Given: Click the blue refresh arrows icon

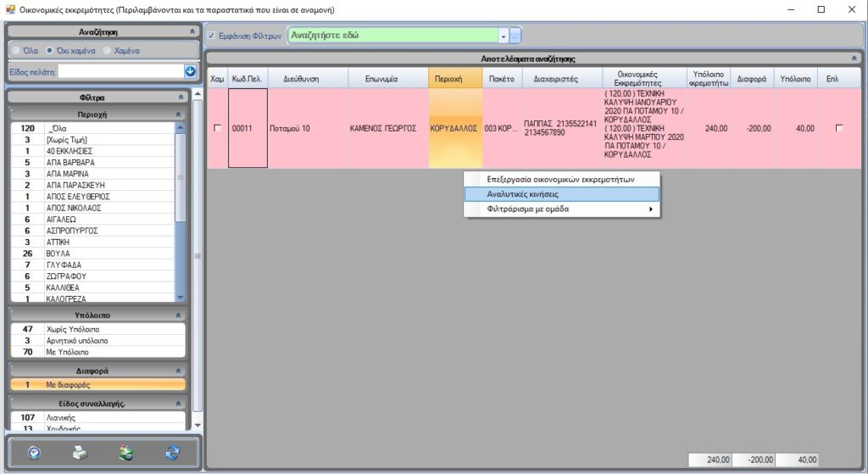Looking at the screenshot, I should (173, 453).
